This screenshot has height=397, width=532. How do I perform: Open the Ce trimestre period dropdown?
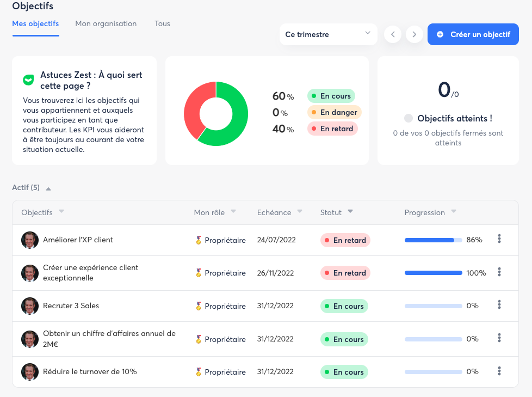pos(328,34)
